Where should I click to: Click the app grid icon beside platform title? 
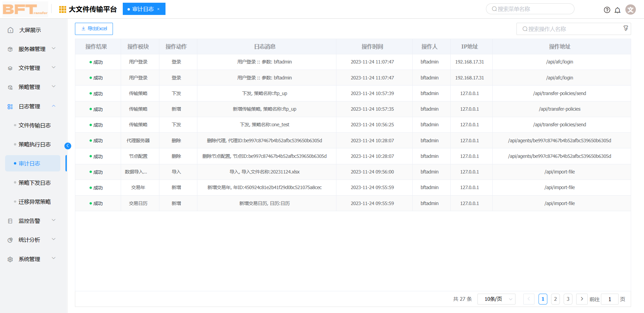tap(62, 10)
